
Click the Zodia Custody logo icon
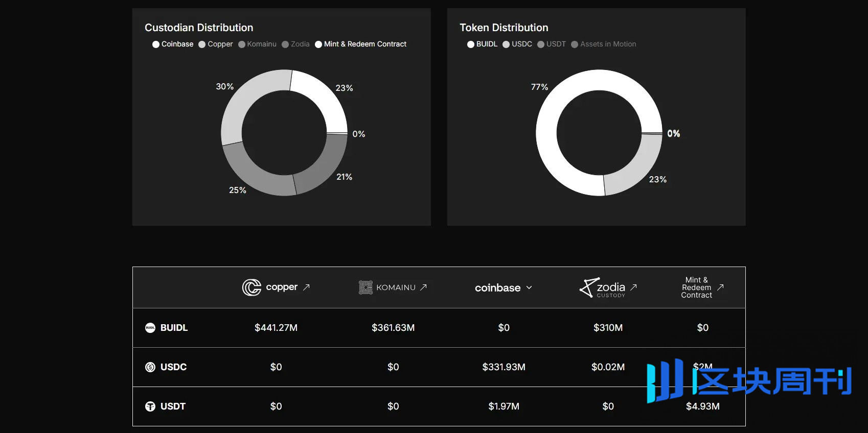(589, 287)
